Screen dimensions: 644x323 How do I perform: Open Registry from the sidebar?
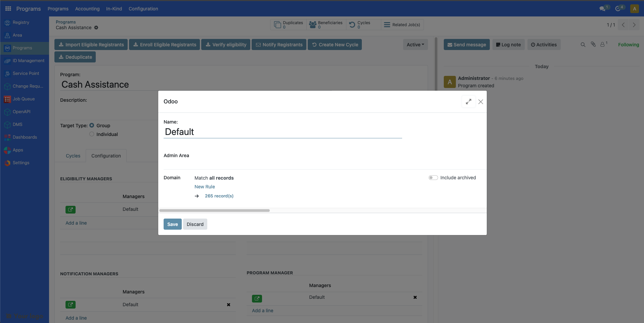20,22
